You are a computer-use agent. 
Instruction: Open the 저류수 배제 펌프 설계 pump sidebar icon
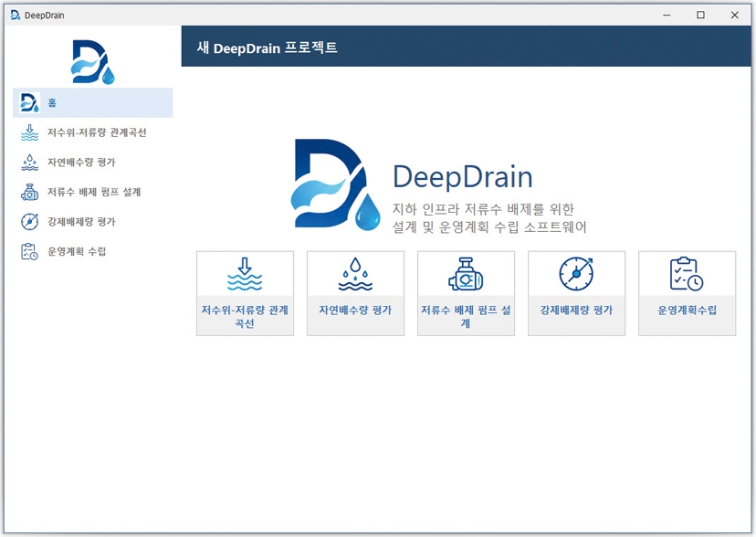[29, 192]
